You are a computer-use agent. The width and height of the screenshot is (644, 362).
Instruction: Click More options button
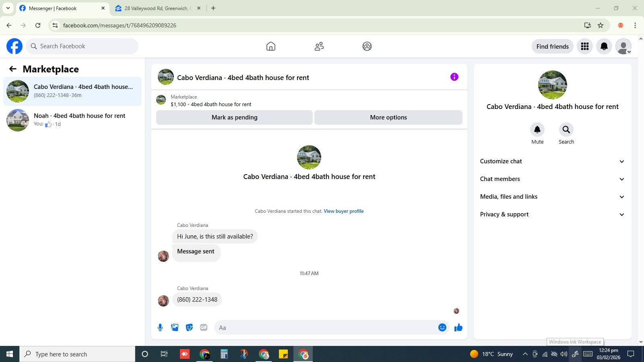tap(388, 117)
